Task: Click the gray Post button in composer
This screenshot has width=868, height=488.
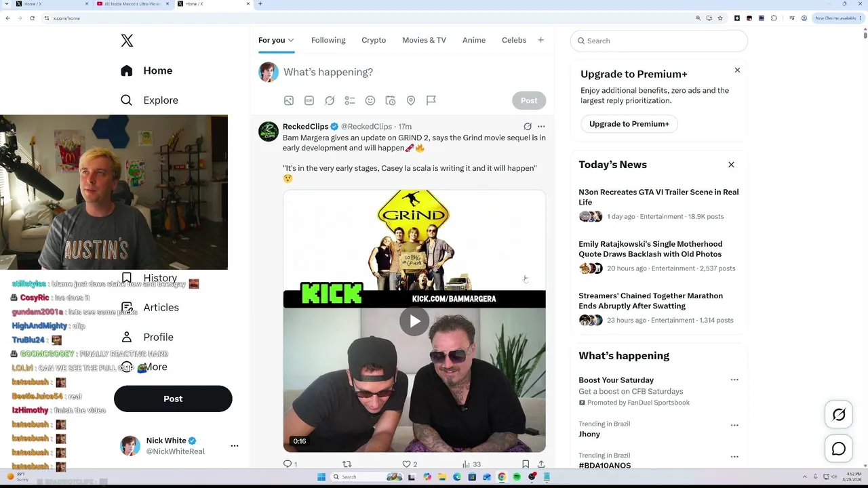Action: coord(529,100)
